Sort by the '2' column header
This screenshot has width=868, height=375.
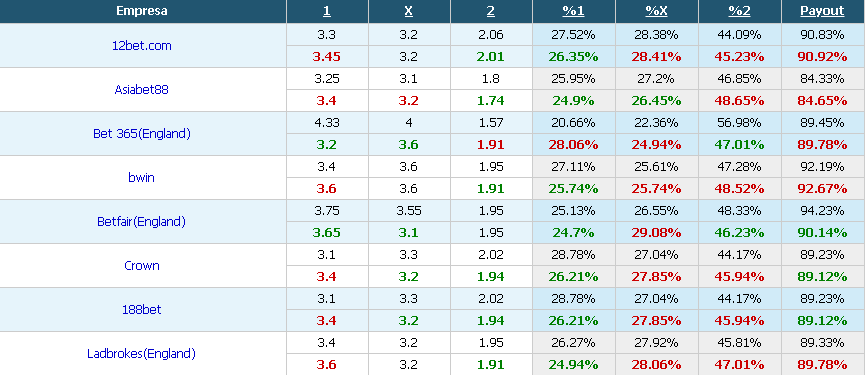(x=491, y=11)
